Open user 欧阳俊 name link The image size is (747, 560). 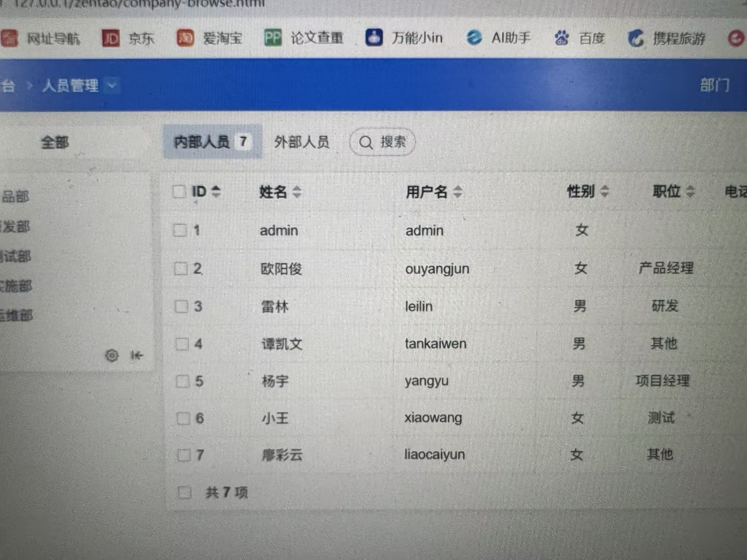(281, 269)
